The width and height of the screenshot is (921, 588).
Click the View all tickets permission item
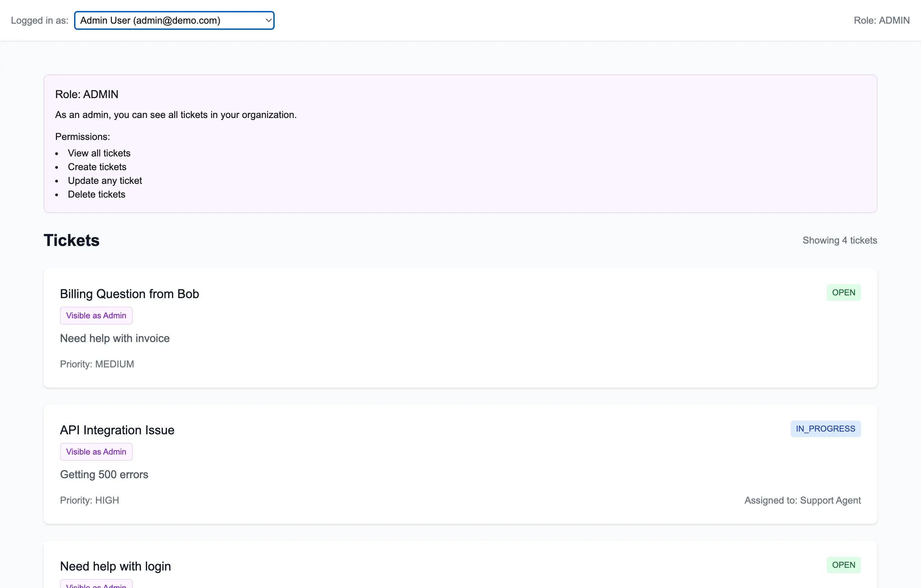click(99, 153)
